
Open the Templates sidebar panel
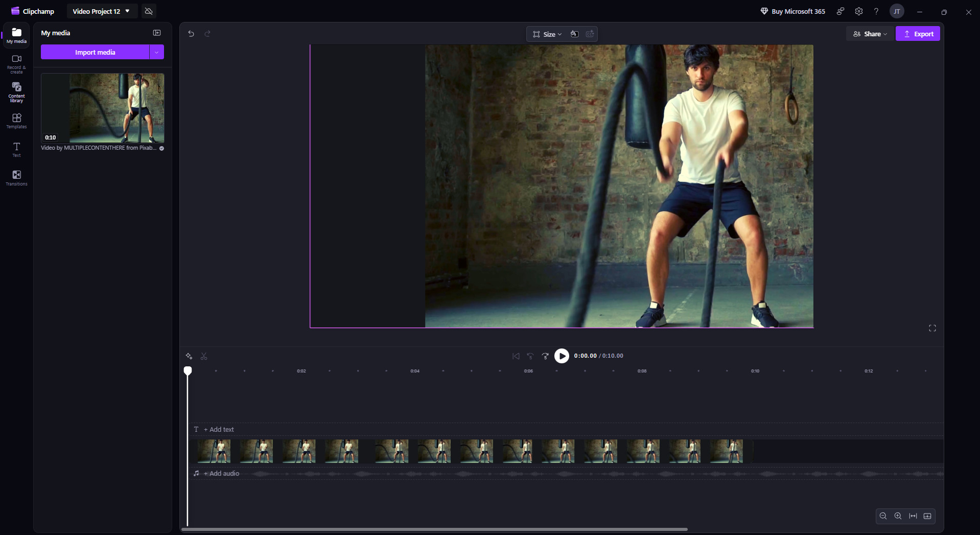pyautogui.click(x=16, y=121)
